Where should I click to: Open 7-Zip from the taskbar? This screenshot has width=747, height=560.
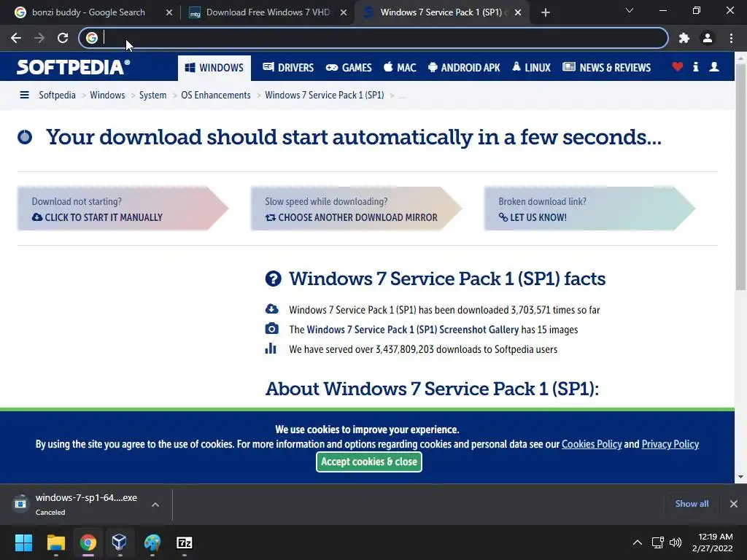(185, 542)
